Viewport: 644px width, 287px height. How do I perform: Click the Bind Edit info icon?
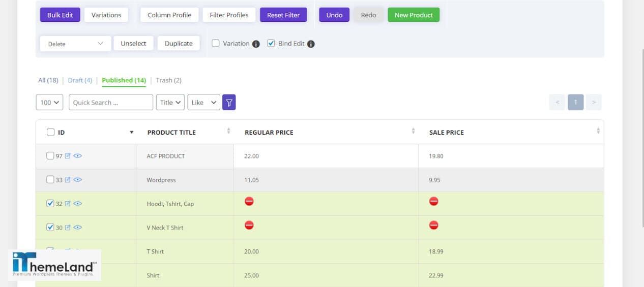[311, 44]
